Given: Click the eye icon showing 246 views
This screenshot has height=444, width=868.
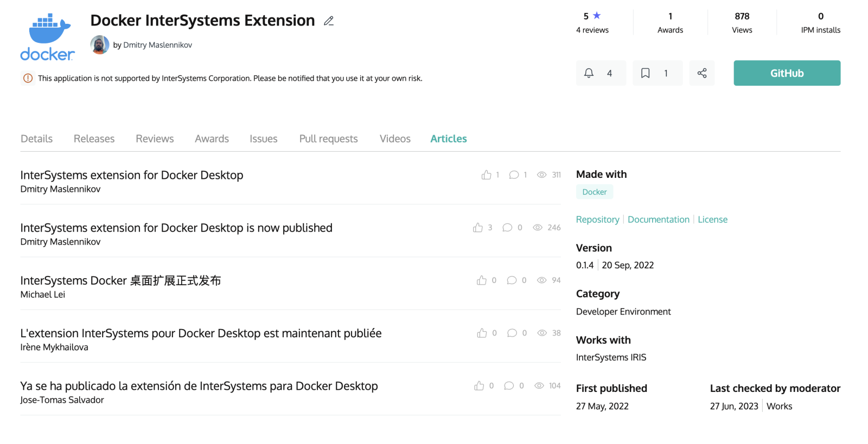Looking at the screenshot, I should tap(538, 228).
